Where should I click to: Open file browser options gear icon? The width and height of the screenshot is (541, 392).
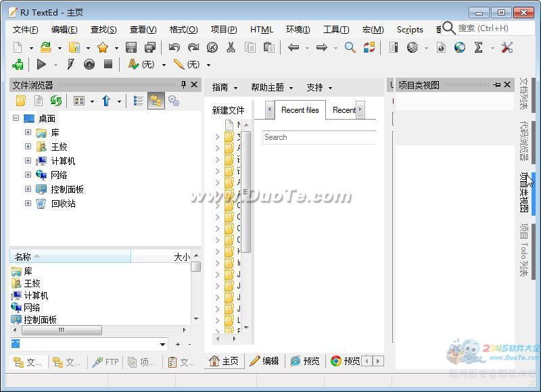pos(174,101)
